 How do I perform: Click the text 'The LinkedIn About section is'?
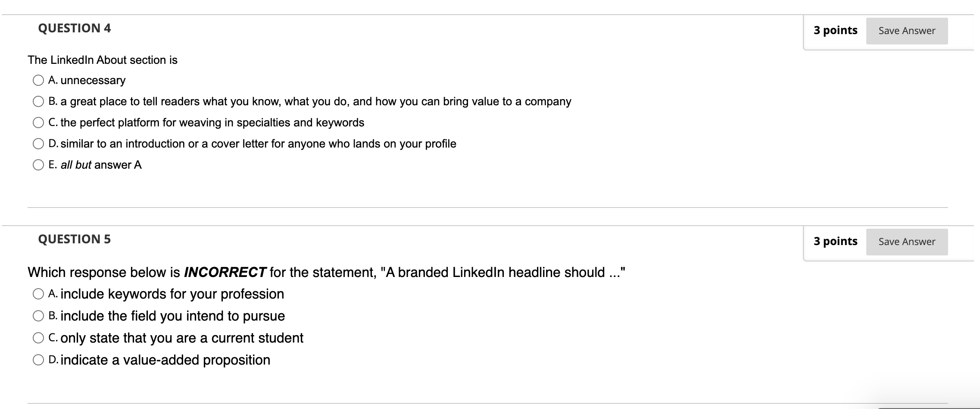103,60
